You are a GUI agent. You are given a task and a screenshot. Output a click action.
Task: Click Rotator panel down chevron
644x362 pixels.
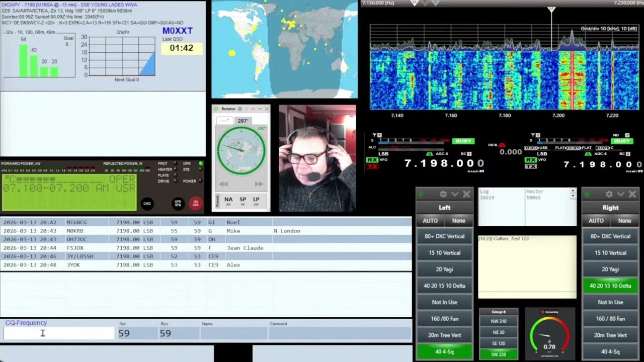click(260, 109)
